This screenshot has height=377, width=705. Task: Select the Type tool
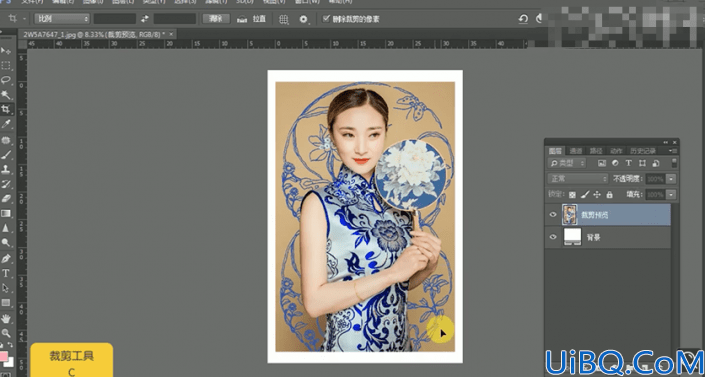[x=6, y=274]
